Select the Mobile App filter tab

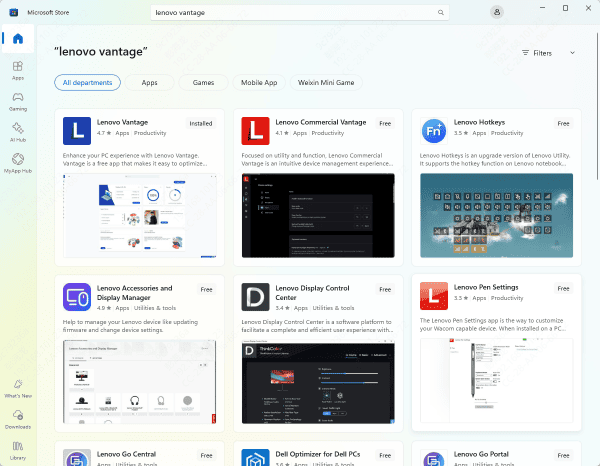tap(259, 83)
